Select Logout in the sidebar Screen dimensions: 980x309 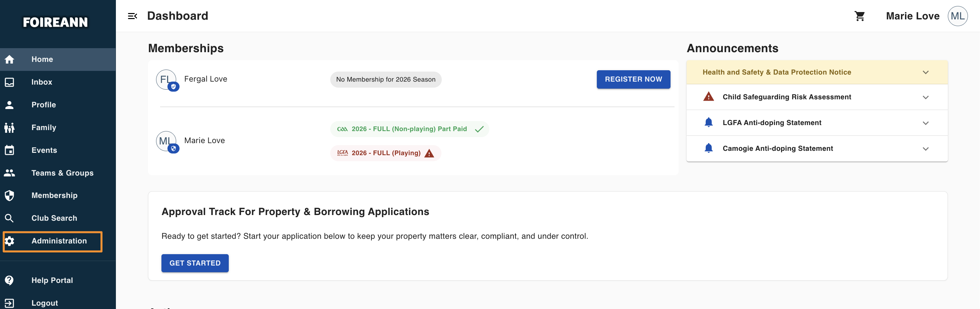tap(58, 303)
